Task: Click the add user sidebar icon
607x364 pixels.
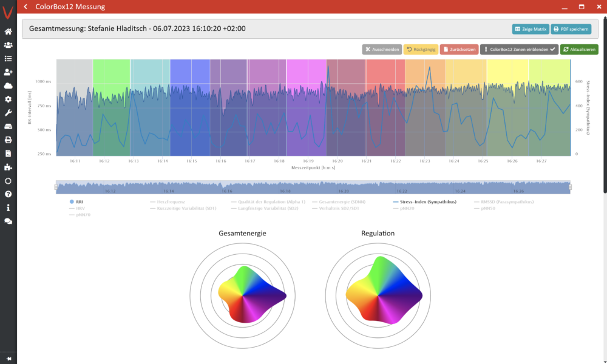Action: tap(8, 72)
